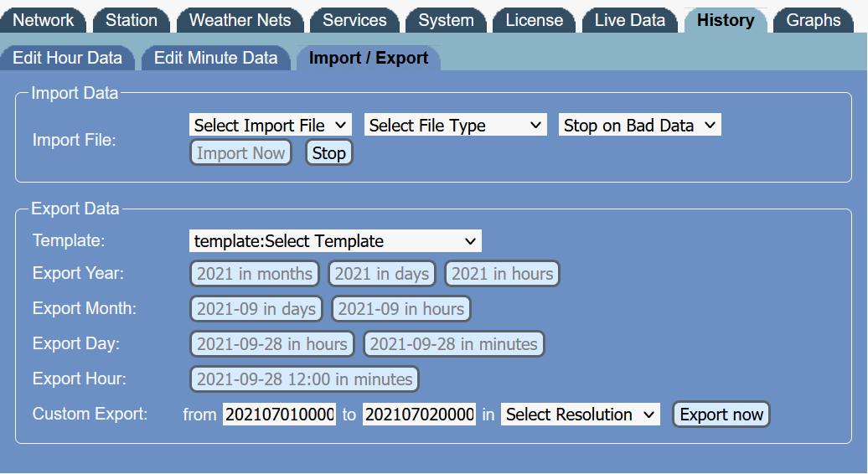Click the Export now button
Image resolution: width=868 pixels, height=474 pixels.
click(721, 415)
